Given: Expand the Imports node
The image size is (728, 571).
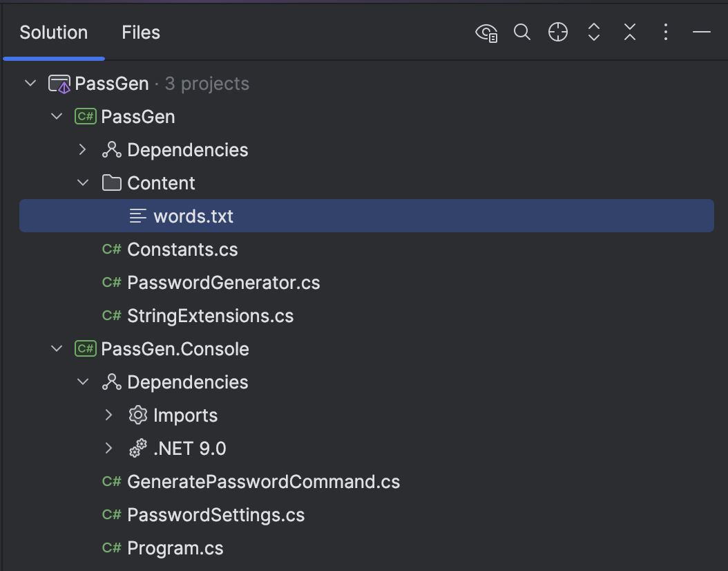Looking at the screenshot, I should point(108,415).
